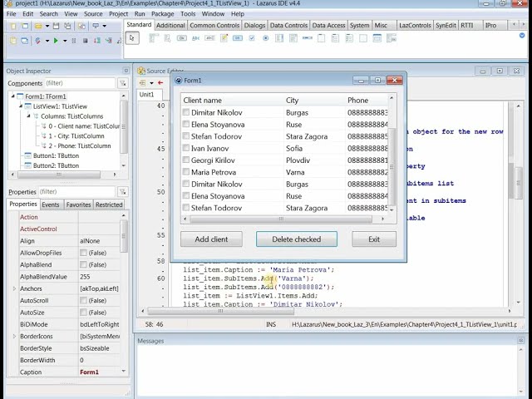The width and height of the screenshot is (532, 399).
Task: Click the City column header
Action: 314,100
